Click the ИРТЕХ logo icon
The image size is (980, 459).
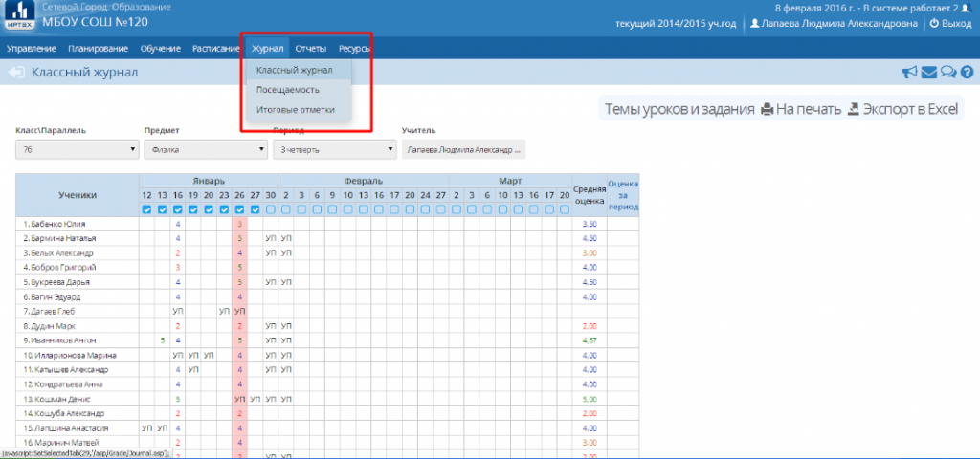(18, 16)
